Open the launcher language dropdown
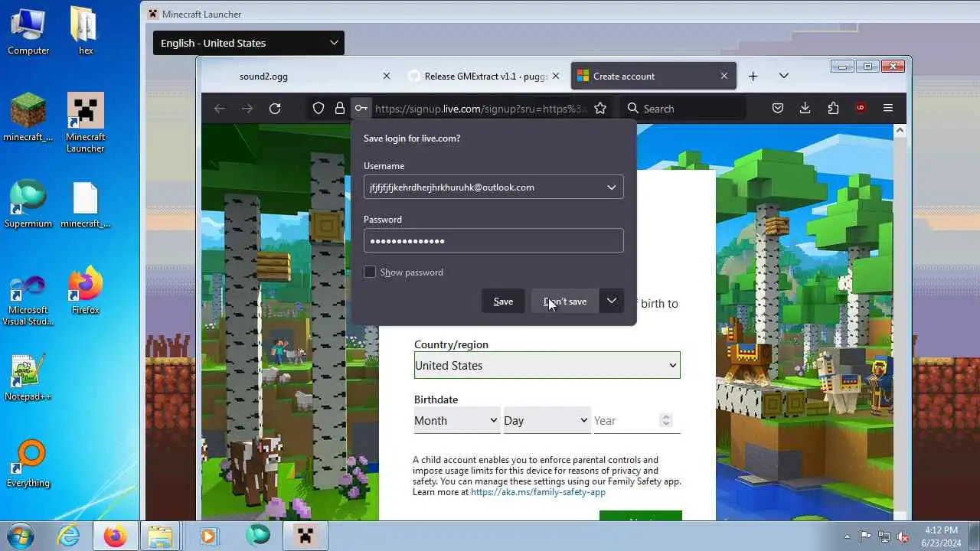The image size is (980, 551). pyautogui.click(x=249, y=43)
